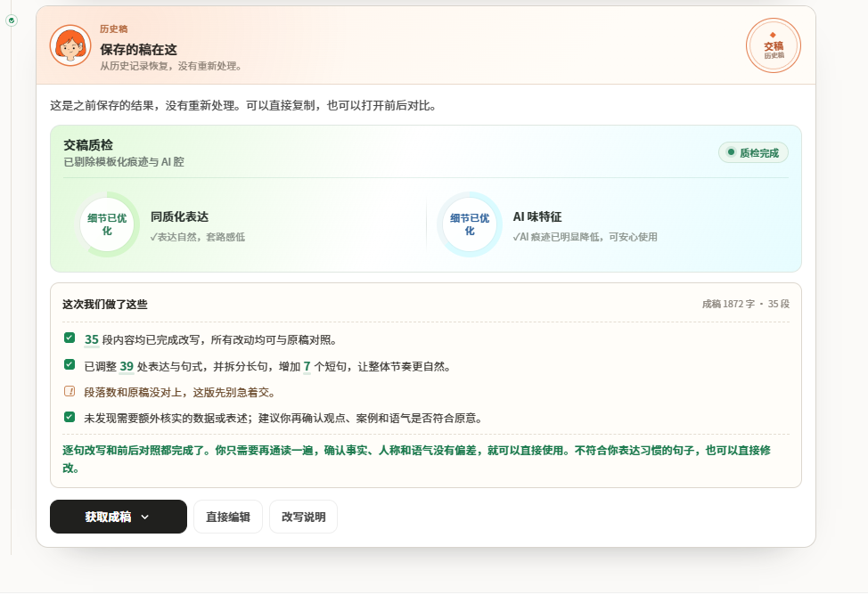Click checkbox beside 35 段内容均已完成改写
This screenshot has height=595, width=868.
[x=70, y=338]
